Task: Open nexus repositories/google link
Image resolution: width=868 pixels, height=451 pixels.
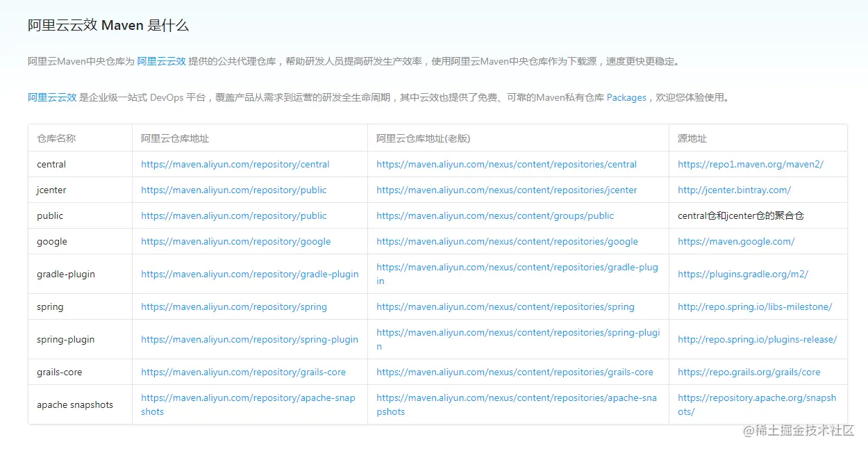Action: pos(508,242)
